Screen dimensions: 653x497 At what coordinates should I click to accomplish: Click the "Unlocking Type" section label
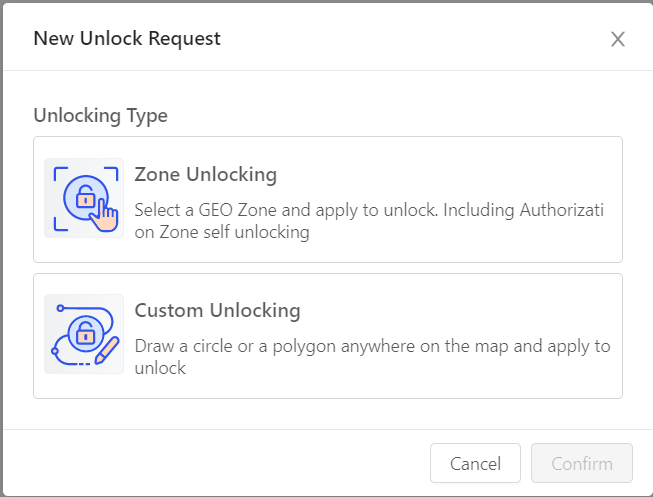coord(100,115)
